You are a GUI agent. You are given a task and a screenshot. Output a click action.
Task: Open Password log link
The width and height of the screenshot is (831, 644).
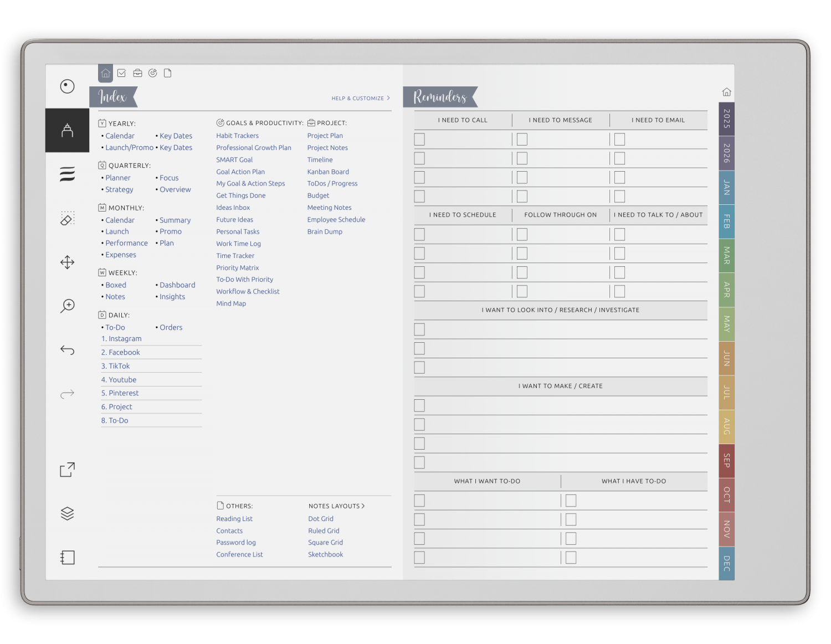click(236, 543)
